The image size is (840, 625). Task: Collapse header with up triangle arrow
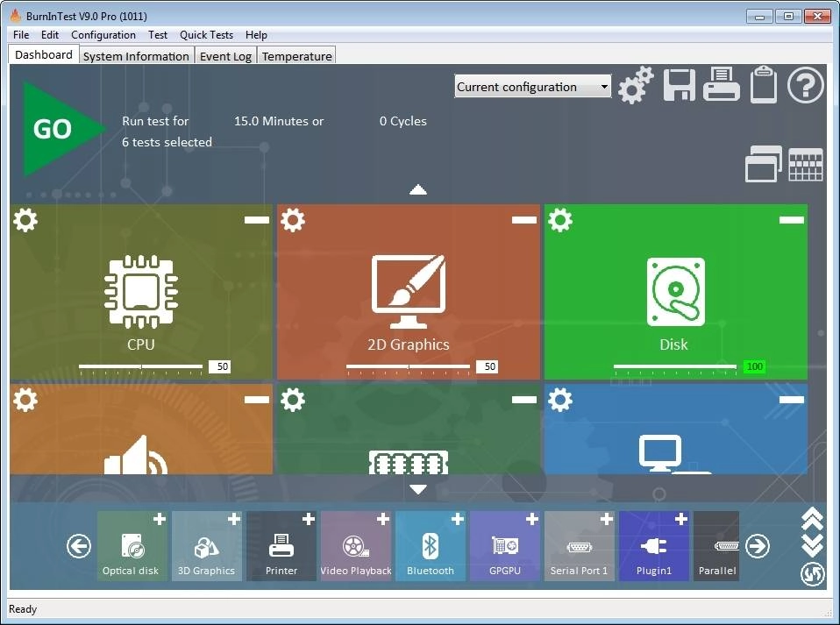click(418, 189)
